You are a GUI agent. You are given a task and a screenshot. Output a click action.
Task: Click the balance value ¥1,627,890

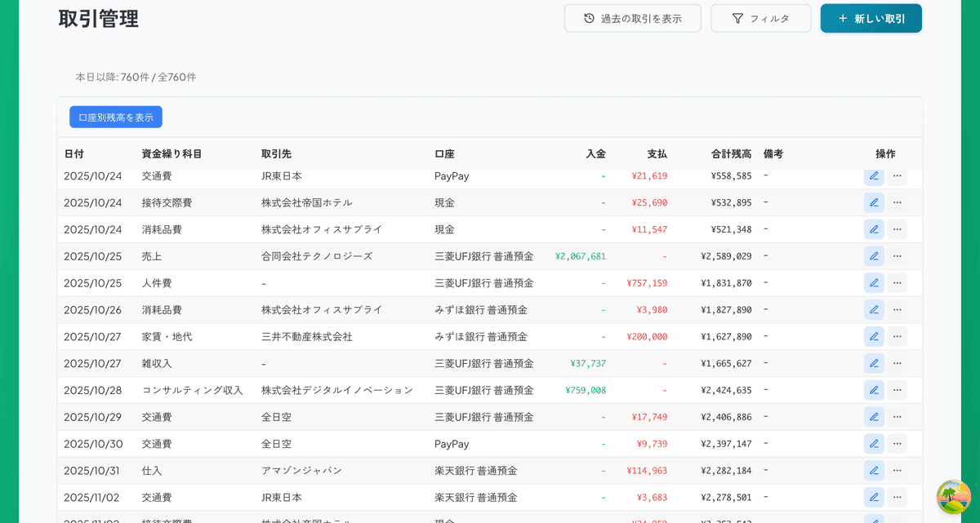point(726,336)
